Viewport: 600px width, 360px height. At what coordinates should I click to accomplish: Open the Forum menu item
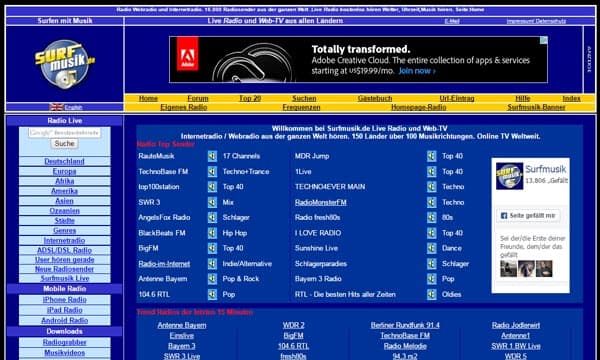click(x=198, y=98)
